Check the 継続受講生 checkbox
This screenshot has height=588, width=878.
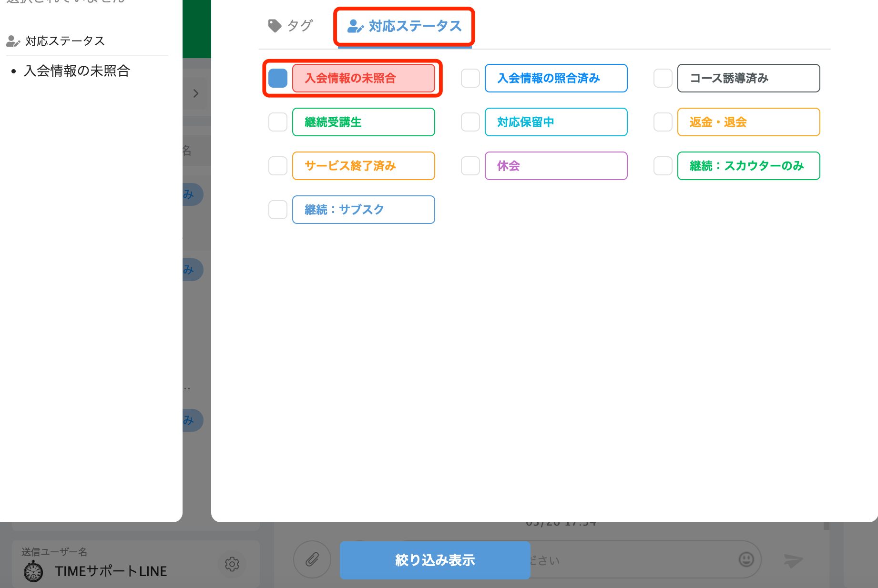278,122
